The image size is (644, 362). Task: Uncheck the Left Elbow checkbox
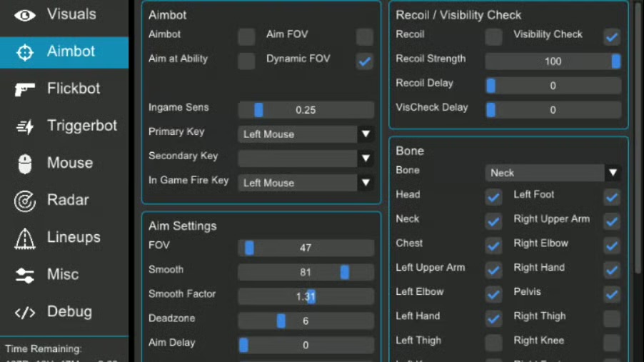493,294
